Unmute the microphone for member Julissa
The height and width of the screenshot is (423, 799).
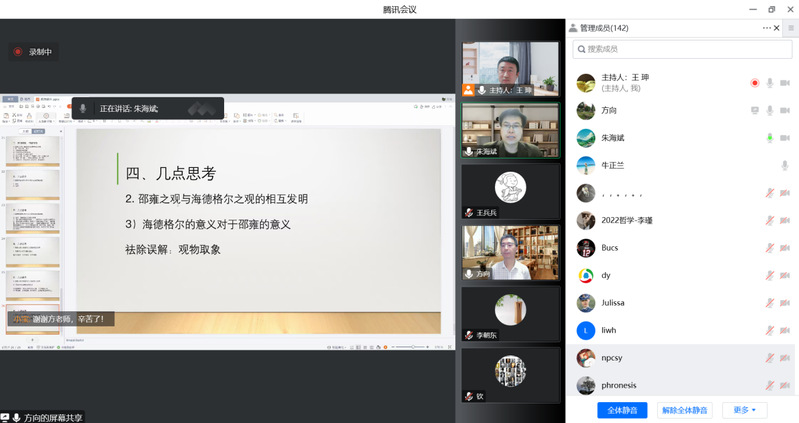[770, 303]
